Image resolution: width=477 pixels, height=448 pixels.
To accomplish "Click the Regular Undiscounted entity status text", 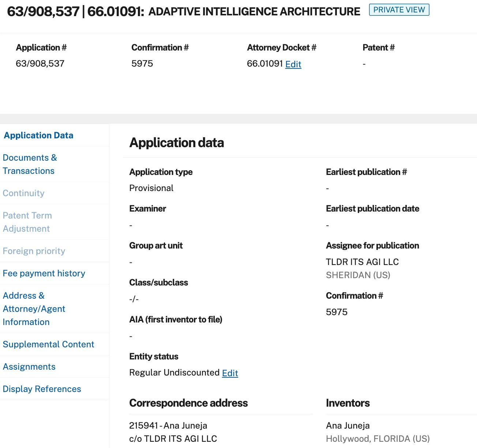I will click(x=174, y=373).
